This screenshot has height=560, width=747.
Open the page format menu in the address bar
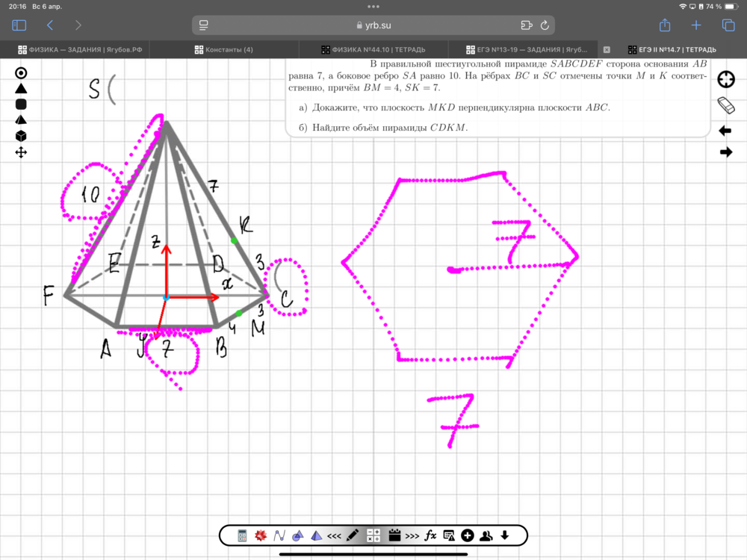pyautogui.click(x=203, y=25)
